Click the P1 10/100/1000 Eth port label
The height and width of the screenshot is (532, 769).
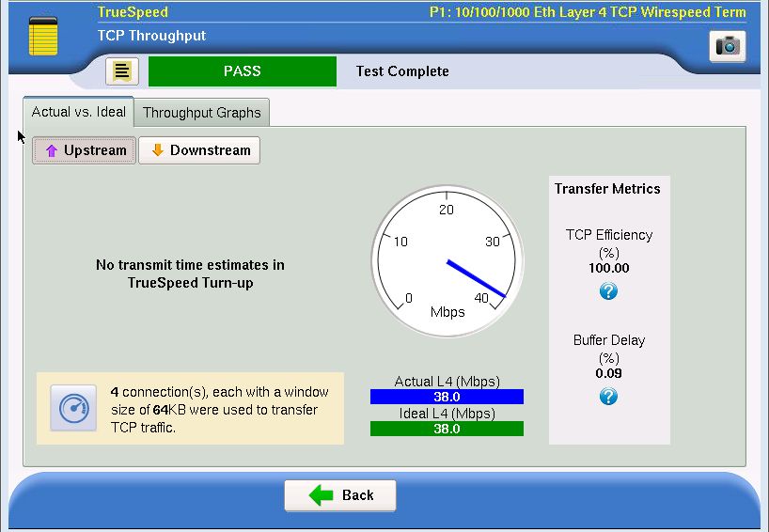pos(588,12)
